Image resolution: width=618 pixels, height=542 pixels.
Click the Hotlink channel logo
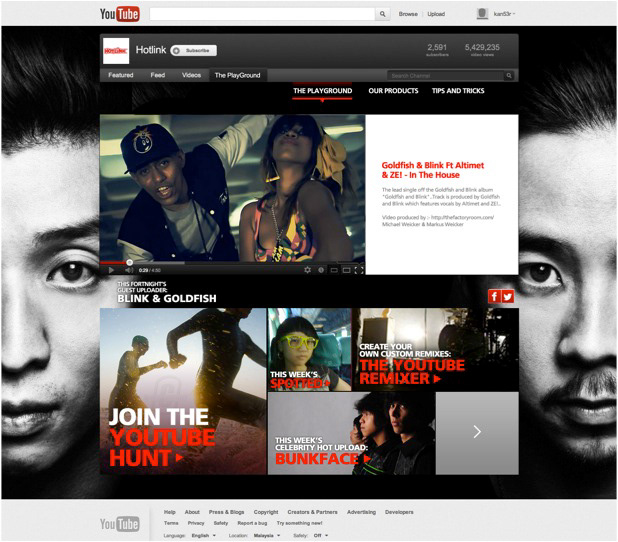116,51
